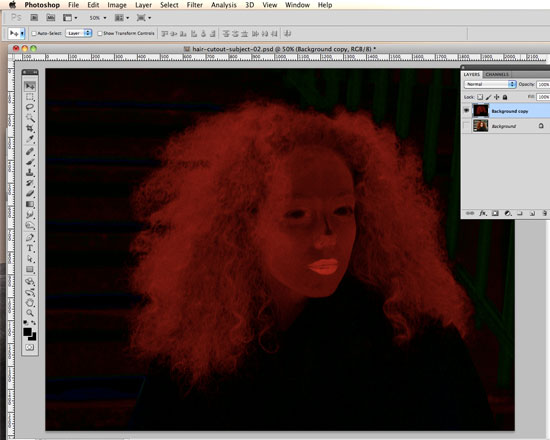This screenshot has width=550, height=440.
Task: Select the Rectangular Marquee tool
Action: (30, 97)
